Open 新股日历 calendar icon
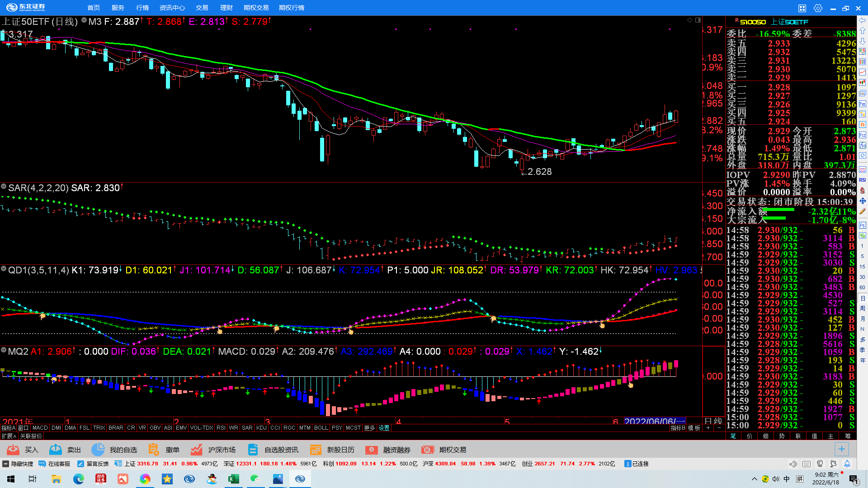 (x=316, y=450)
